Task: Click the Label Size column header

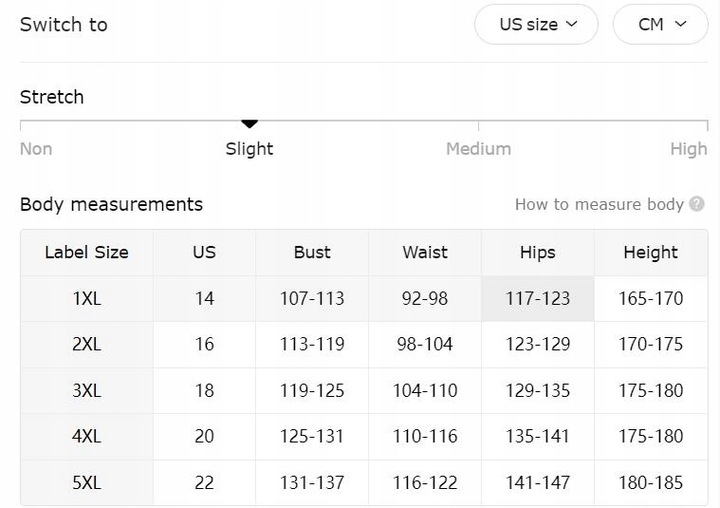Action: click(87, 252)
